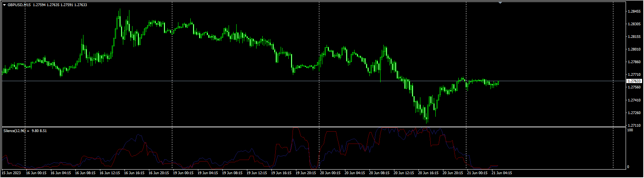644x178 pixels.
Task: Click the 19 Jun 12:15 time label
Action: tap(257, 173)
